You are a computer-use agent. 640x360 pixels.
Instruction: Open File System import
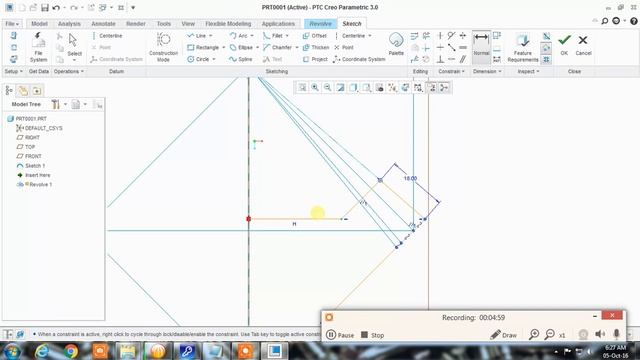tap(38, 47)
